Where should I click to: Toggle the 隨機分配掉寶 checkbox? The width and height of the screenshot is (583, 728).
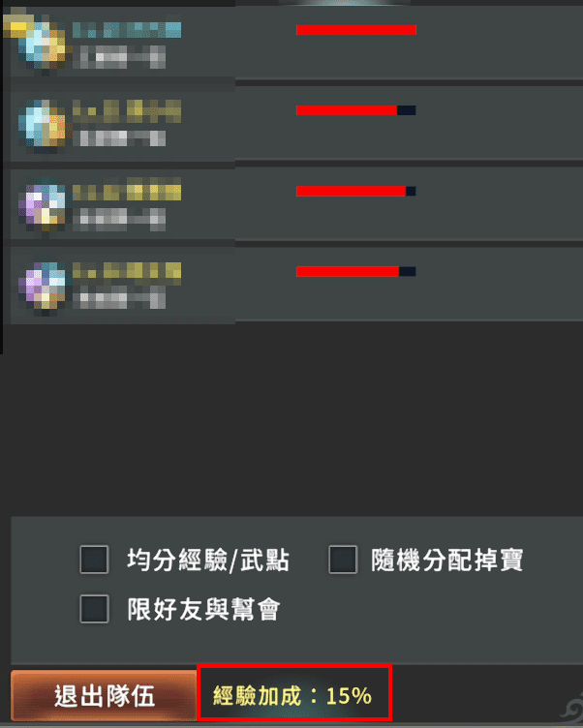(x=343, y=560)
